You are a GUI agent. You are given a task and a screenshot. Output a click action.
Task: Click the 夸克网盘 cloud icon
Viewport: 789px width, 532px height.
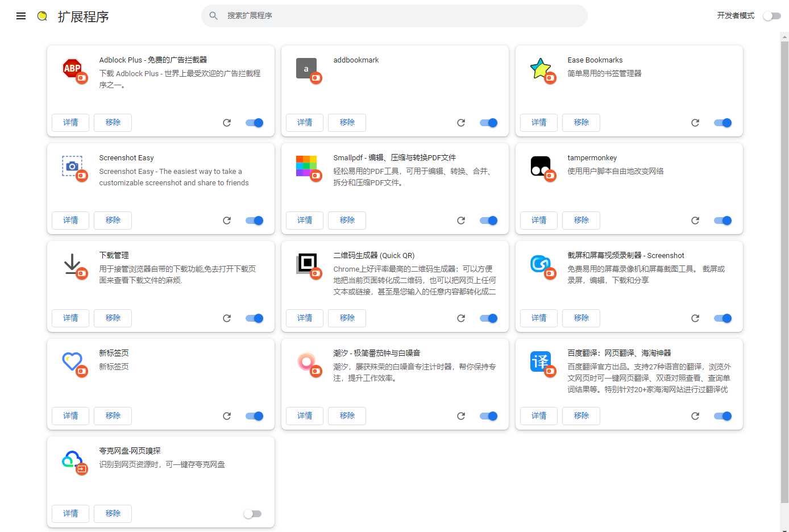coord(72,459)
